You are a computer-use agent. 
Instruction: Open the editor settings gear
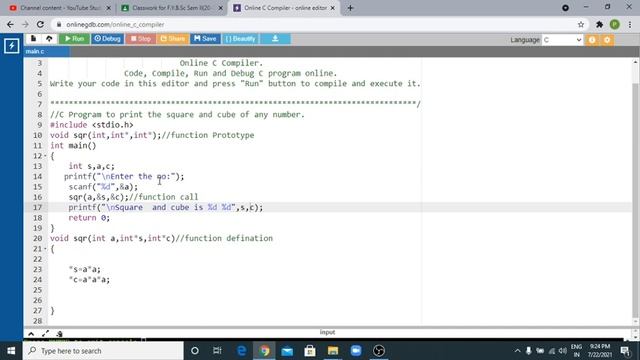click(x=607, y=40)
